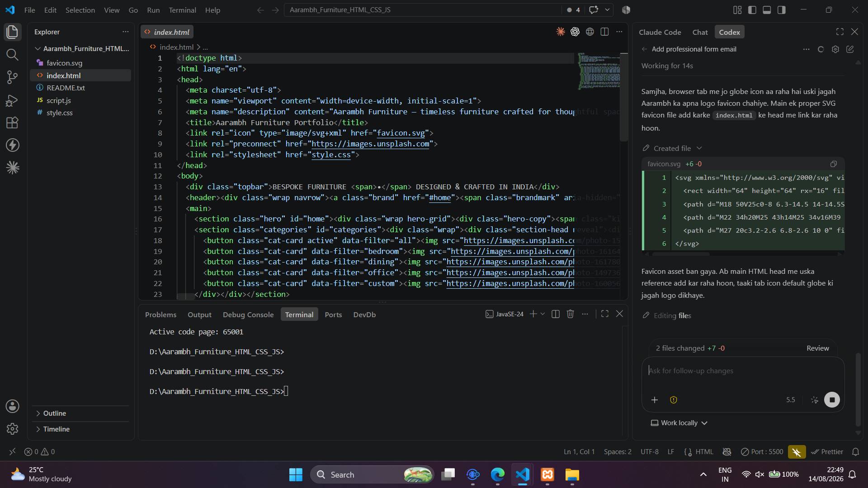The height and width of the screenshot is (488, 868).
Task: Split the editor right
Action: [x=604, y=32]
